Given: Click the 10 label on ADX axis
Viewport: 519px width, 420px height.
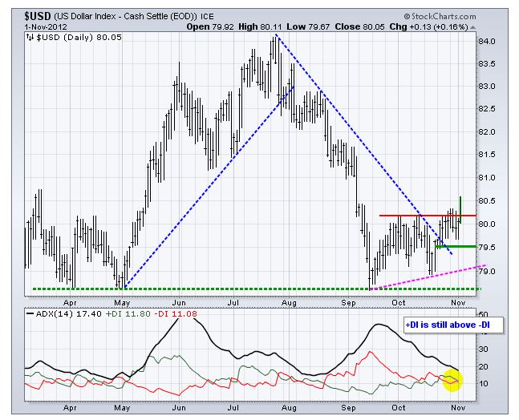Looking at the screenshot, I should [484, 384].
